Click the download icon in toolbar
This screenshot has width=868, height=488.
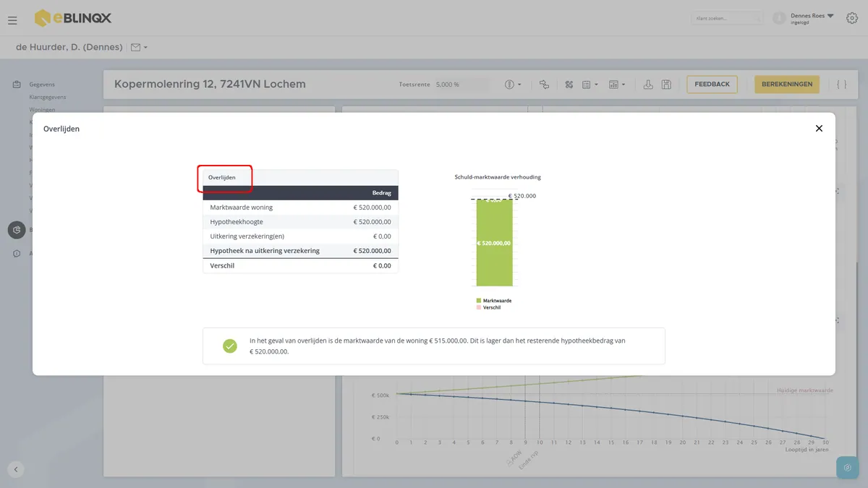[x=648, y=85]
